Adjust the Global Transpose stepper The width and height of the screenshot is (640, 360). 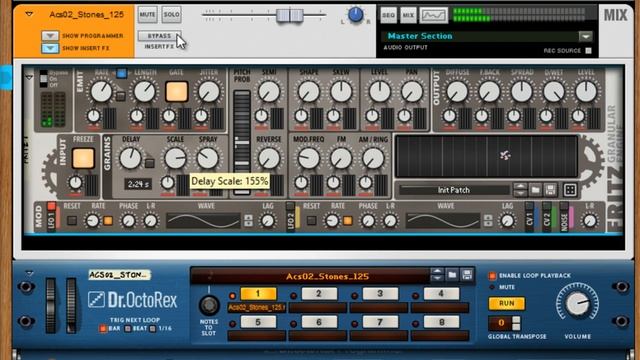[516, 323]
